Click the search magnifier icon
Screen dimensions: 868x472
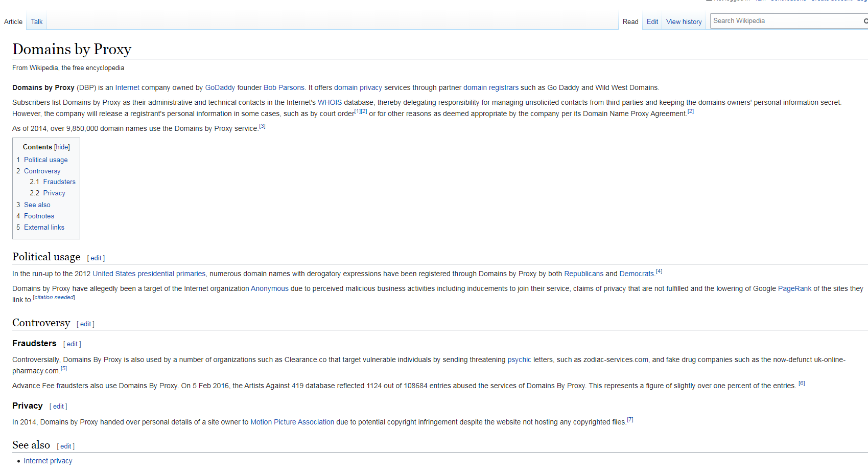tap(865, 21)
